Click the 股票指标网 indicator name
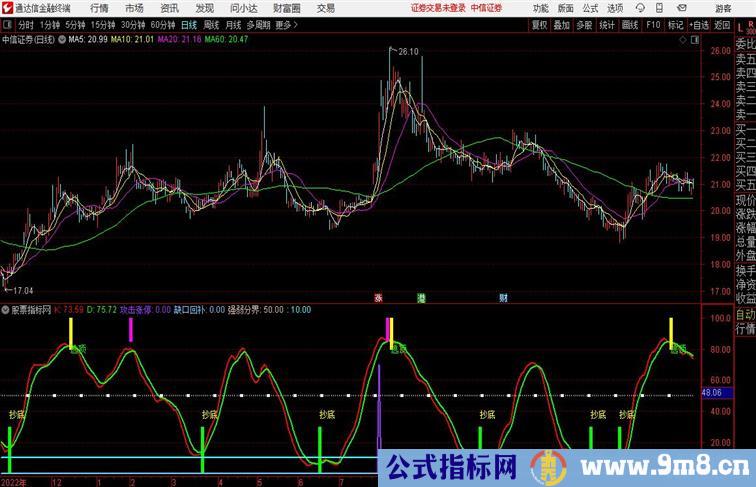756x487 pixels. pos(31,310)
